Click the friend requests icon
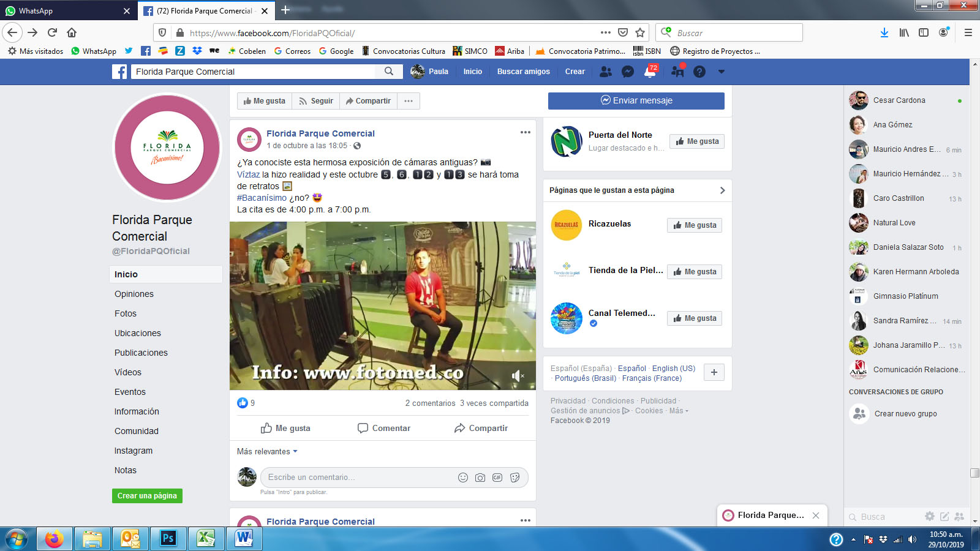Screen dimensions: 980x551 pyautogui.click(x=606, y=72)
